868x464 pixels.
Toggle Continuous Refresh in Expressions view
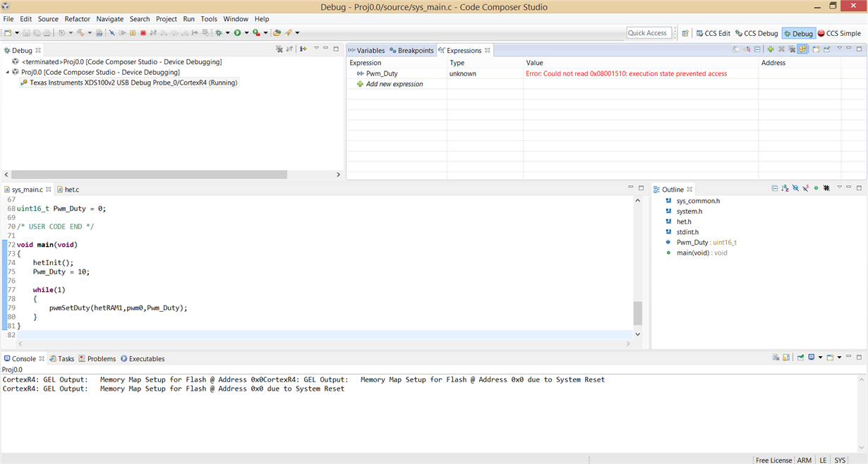[x=802, y=49]
